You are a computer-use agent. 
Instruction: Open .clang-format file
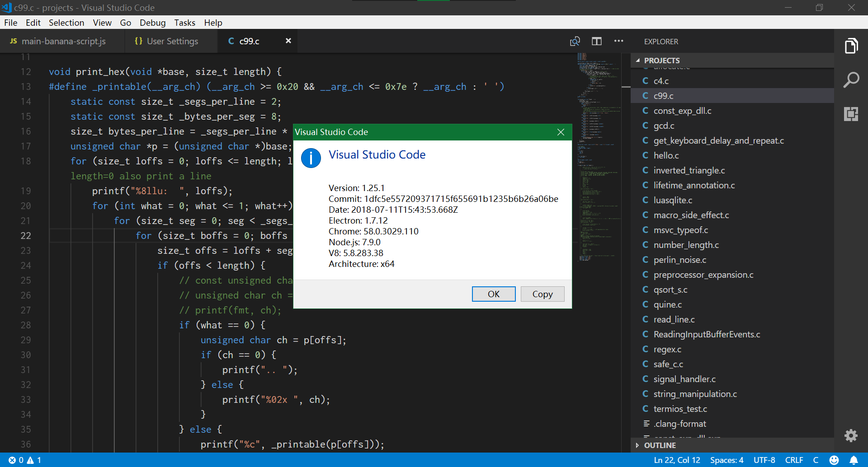click(x=732, y=424)
